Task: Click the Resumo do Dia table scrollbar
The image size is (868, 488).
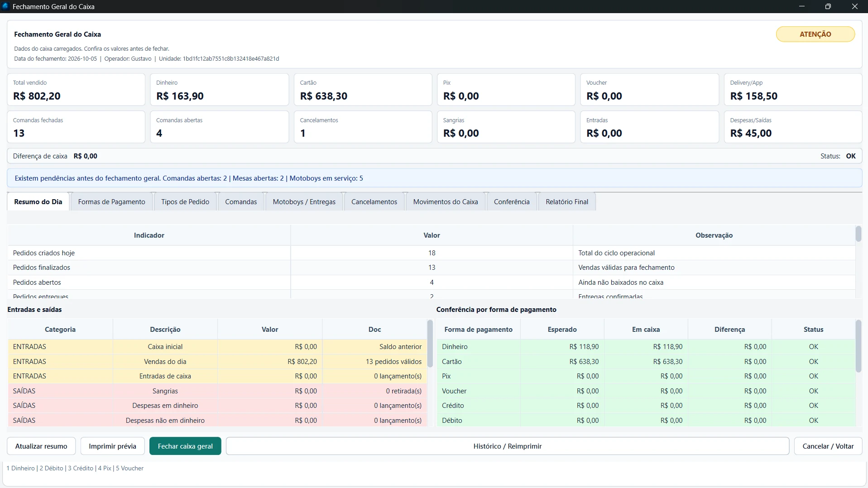Action: 858,234
